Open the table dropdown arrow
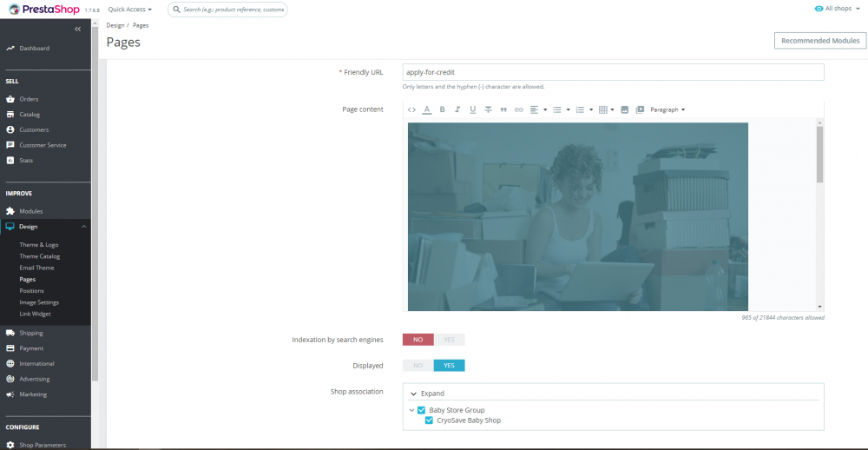The image size is (868, 450). coord(612,109)
